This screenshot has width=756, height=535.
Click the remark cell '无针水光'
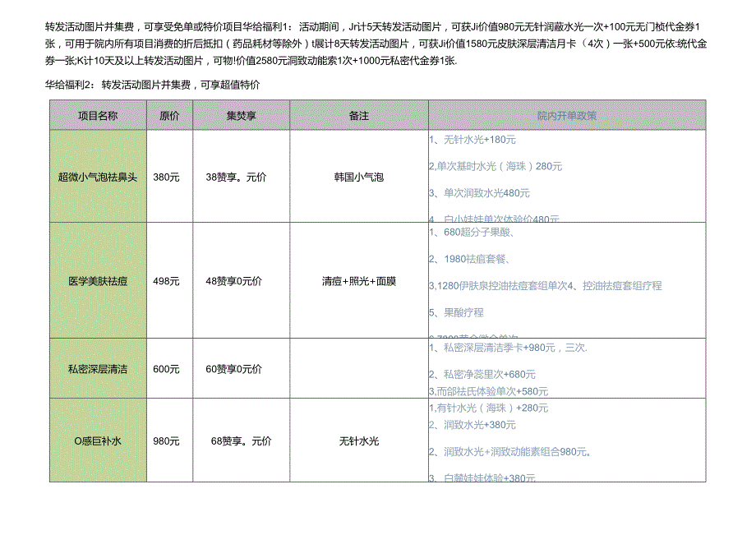tap(359, 440)
